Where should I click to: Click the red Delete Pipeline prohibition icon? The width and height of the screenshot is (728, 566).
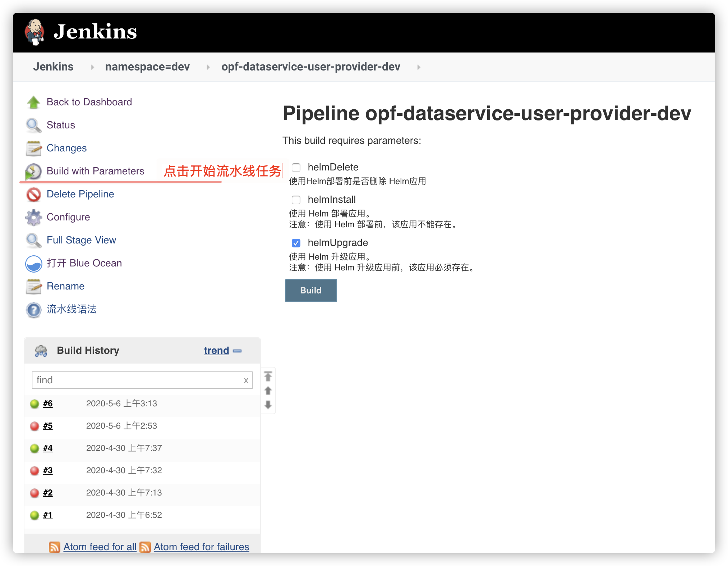(34, 195)
